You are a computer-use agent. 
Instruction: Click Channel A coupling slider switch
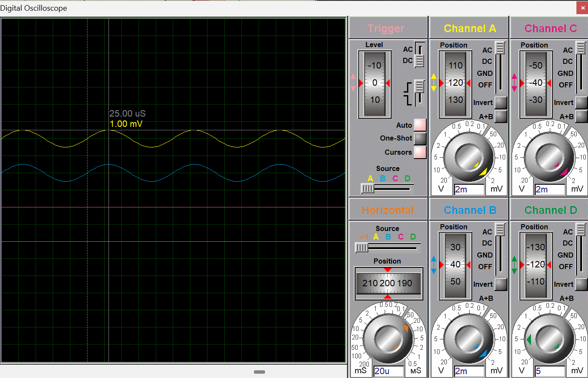(500, 67)
